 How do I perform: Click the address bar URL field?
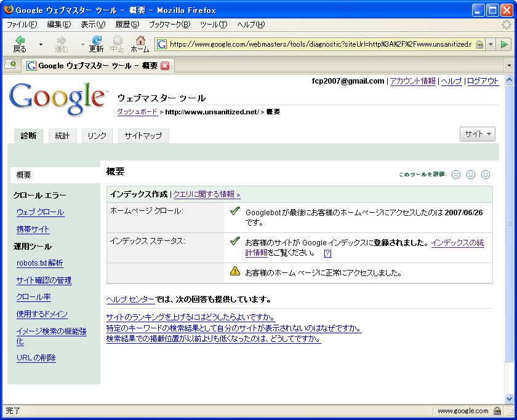tap(320, 44)
